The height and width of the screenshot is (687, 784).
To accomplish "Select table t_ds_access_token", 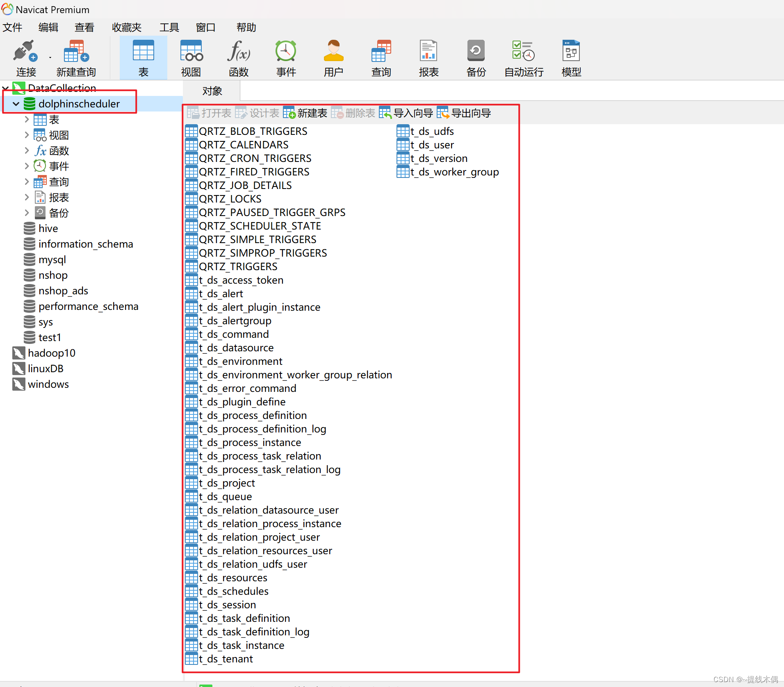I will click(x=241, y=280).
